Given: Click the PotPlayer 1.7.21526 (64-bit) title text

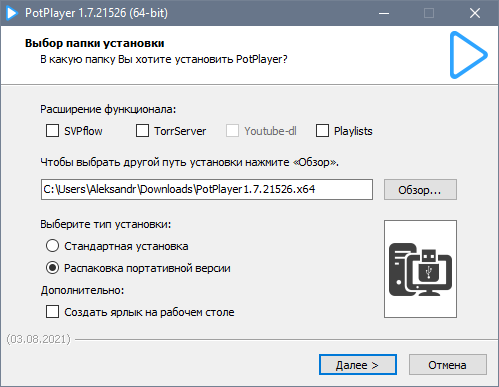Looking at the screenshot, I should 97,13.
